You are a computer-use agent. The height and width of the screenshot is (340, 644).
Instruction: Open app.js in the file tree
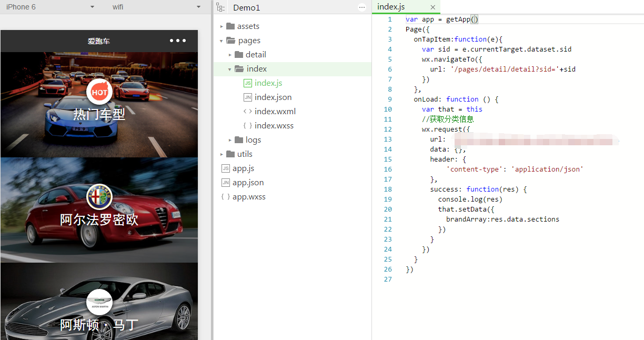(244, 168)
